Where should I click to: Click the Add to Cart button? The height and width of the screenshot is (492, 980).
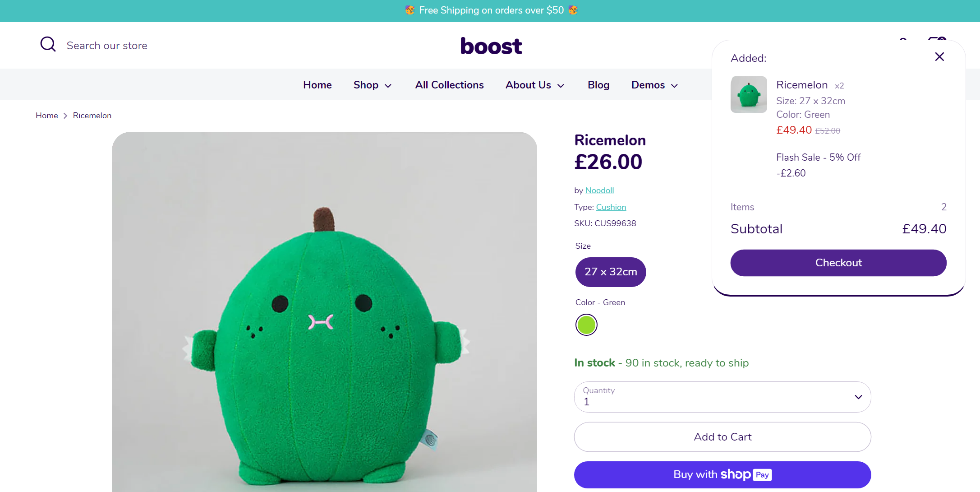pos(722,436)
